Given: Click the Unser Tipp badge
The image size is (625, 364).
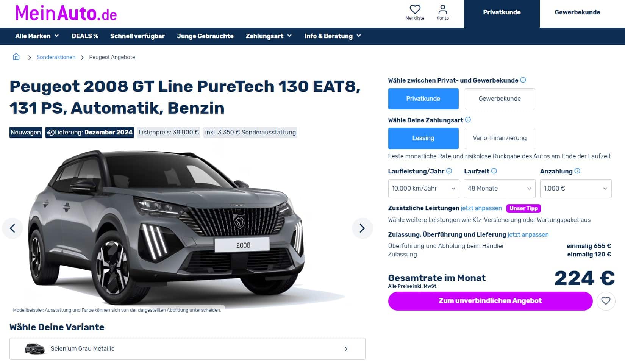Looking at the screenshot, I should click(523, 208).
